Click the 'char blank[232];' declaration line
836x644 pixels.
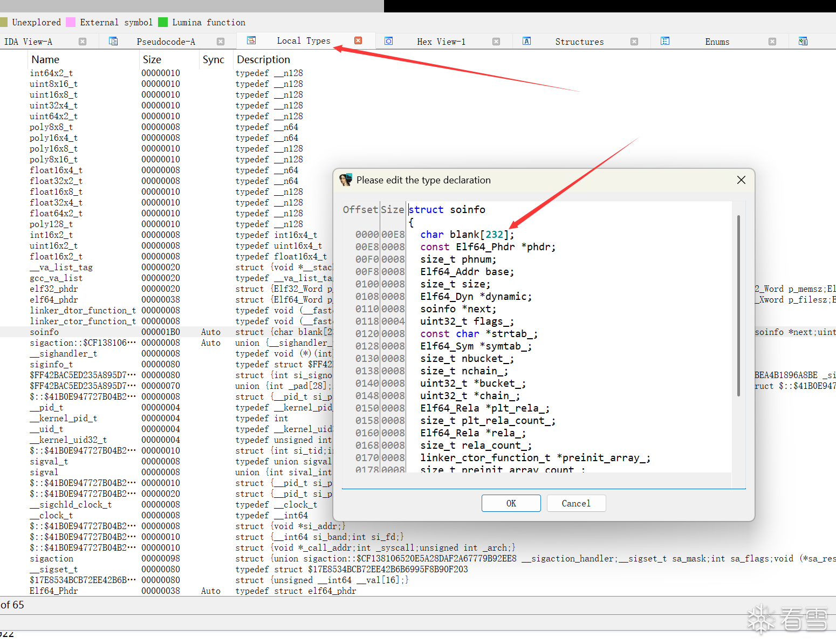coord(467,235)
